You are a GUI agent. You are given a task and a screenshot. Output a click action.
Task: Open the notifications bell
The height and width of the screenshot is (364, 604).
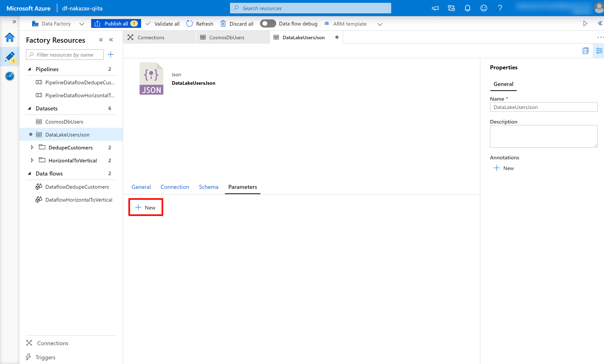tap(468, 8)
